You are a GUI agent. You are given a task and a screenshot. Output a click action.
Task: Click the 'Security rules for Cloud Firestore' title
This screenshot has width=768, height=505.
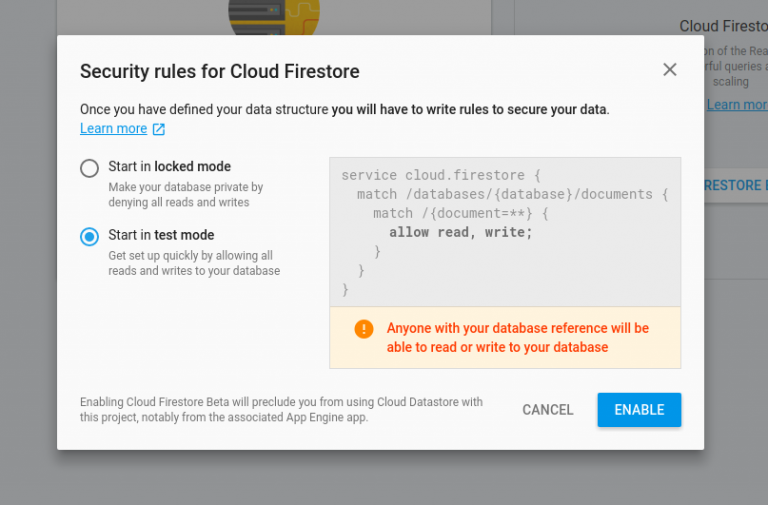tap(219, 71)
